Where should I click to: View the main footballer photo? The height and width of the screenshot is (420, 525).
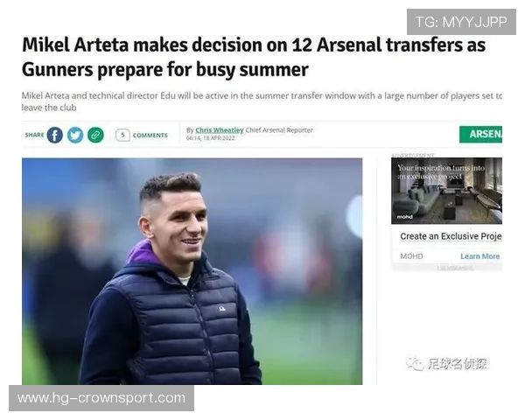tap(192, 271)
